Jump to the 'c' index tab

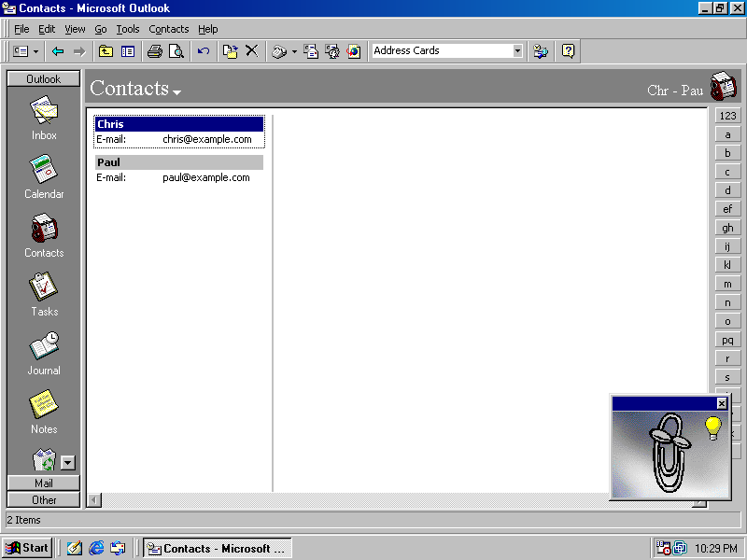coord(727,172)
